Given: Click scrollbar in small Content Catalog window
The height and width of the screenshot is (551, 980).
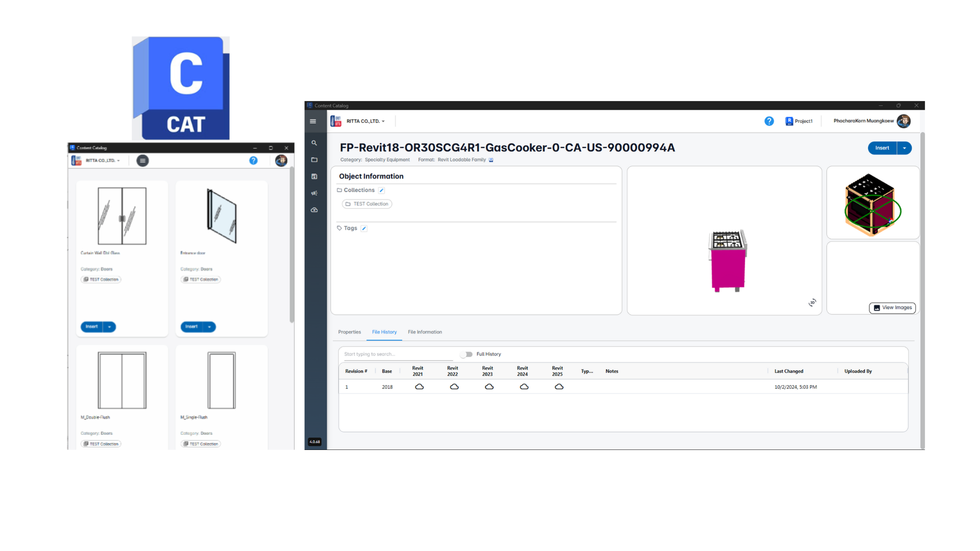Looking at the screenshot, I should (291, 245).
